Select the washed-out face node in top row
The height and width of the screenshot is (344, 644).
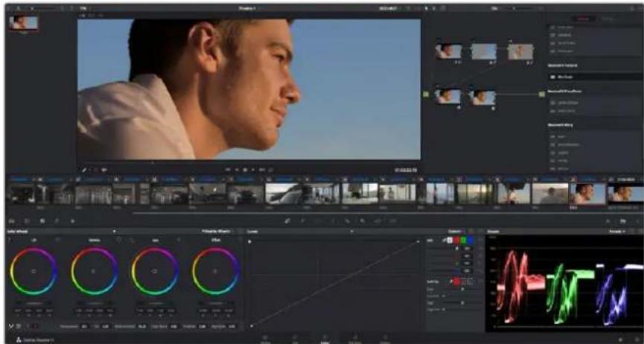click(520, 52)
